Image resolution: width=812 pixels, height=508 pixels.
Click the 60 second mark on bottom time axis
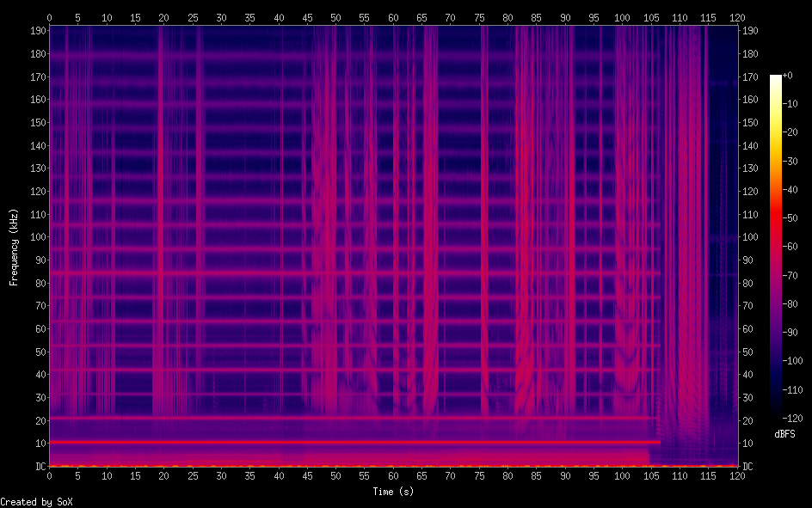coord(393,475)
